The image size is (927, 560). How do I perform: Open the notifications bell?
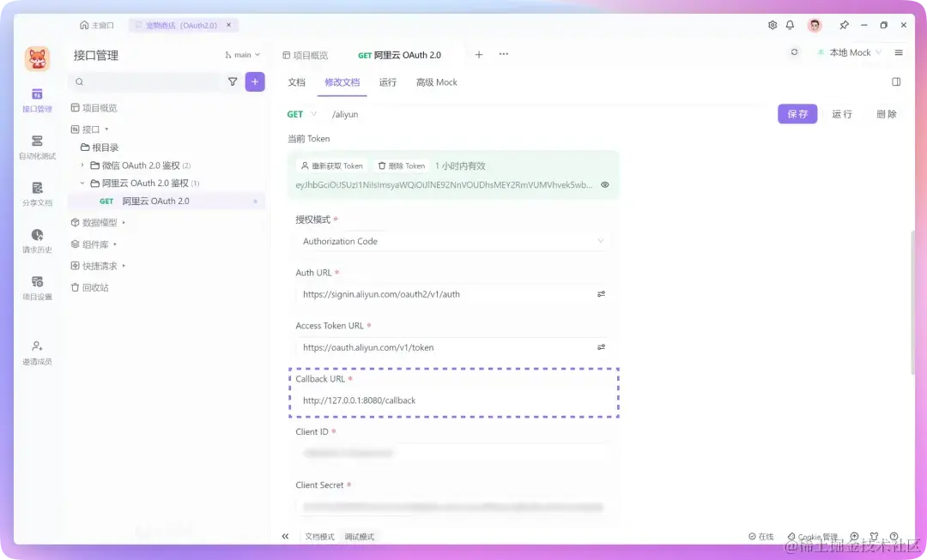click(x=790, y=25)
